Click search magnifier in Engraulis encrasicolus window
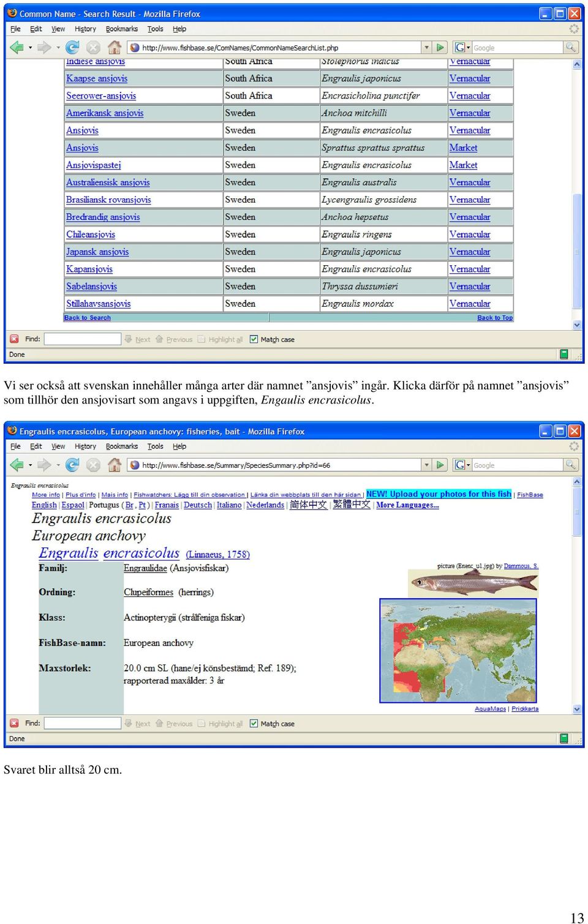The image size is (588, 924). point(570,465)
